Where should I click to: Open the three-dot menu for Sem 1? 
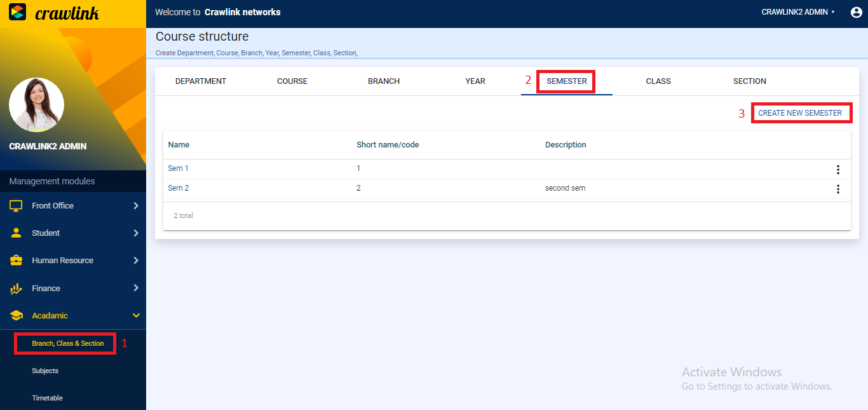click(838, 169)
